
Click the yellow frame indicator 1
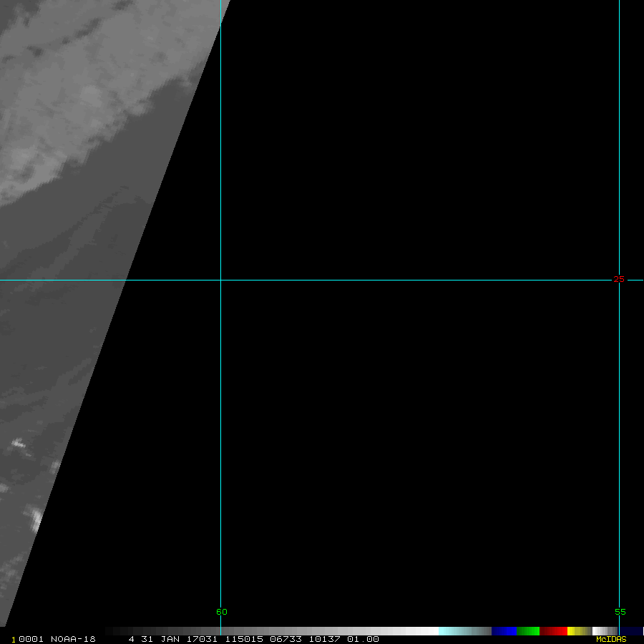tap(14, 640)
